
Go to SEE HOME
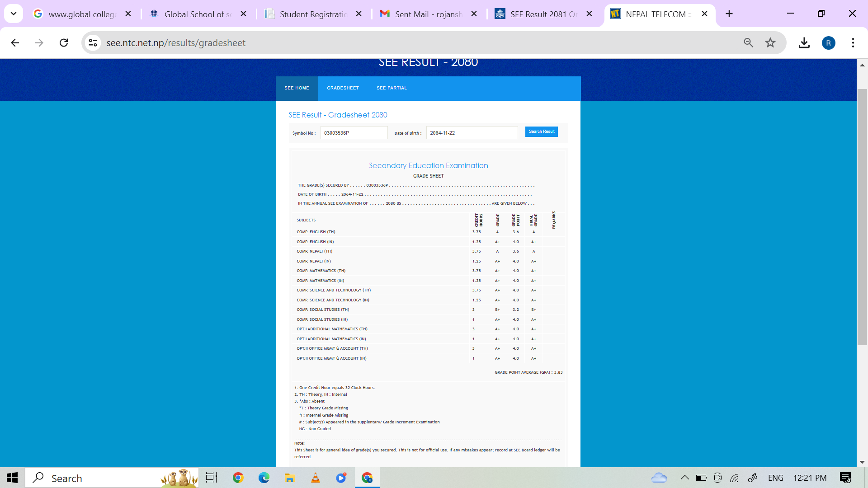(x=297, y=88)
